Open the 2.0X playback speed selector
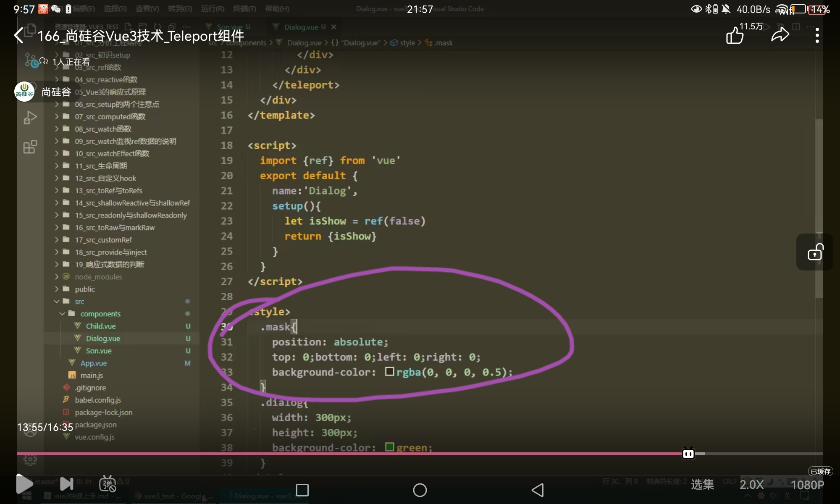Image resolution: width=840 pixels, height=504 pixels. coord(751,485)
